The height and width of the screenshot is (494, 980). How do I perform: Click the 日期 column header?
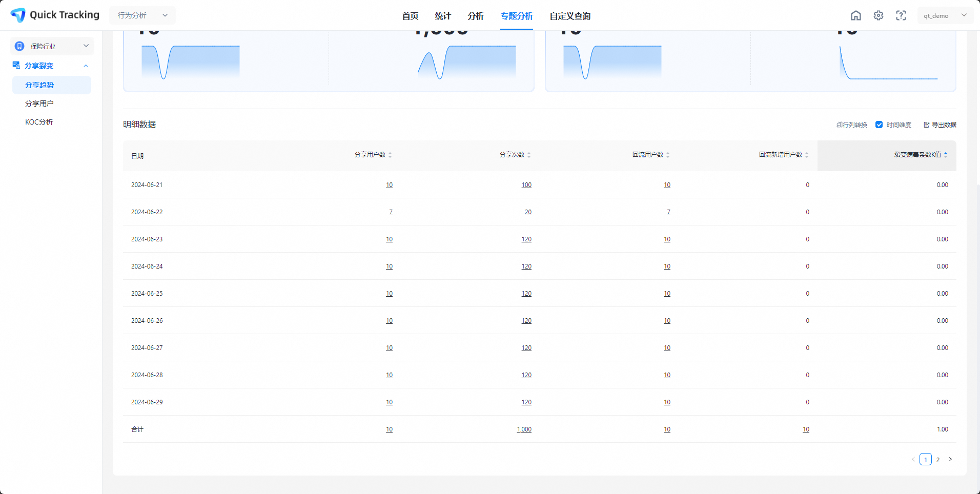(x=137, y=156)
